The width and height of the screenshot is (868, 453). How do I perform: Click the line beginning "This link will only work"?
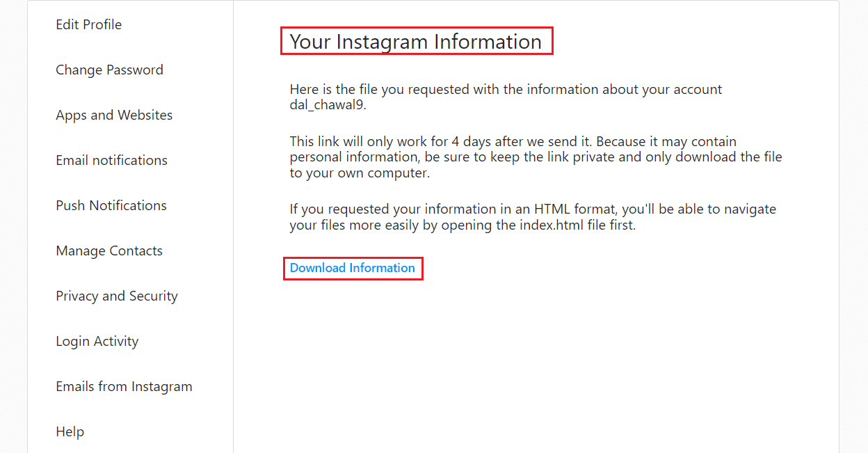[x=513, y=142]
